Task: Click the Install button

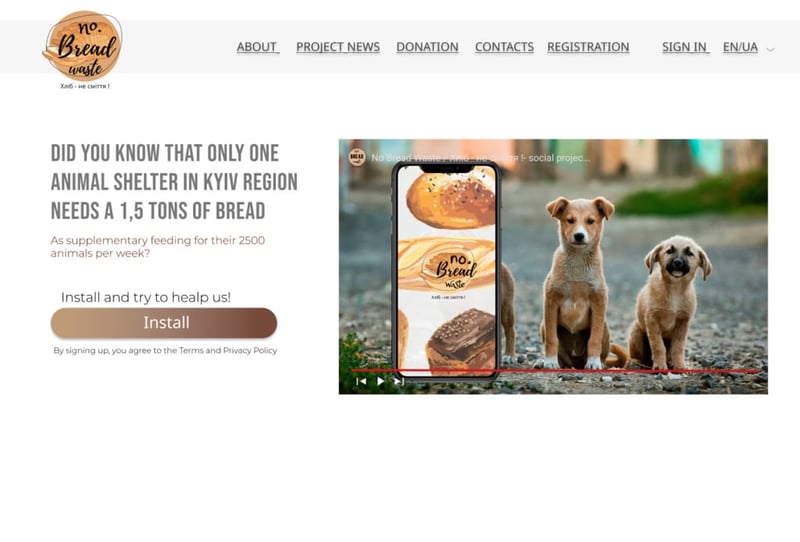Action: 164,323
